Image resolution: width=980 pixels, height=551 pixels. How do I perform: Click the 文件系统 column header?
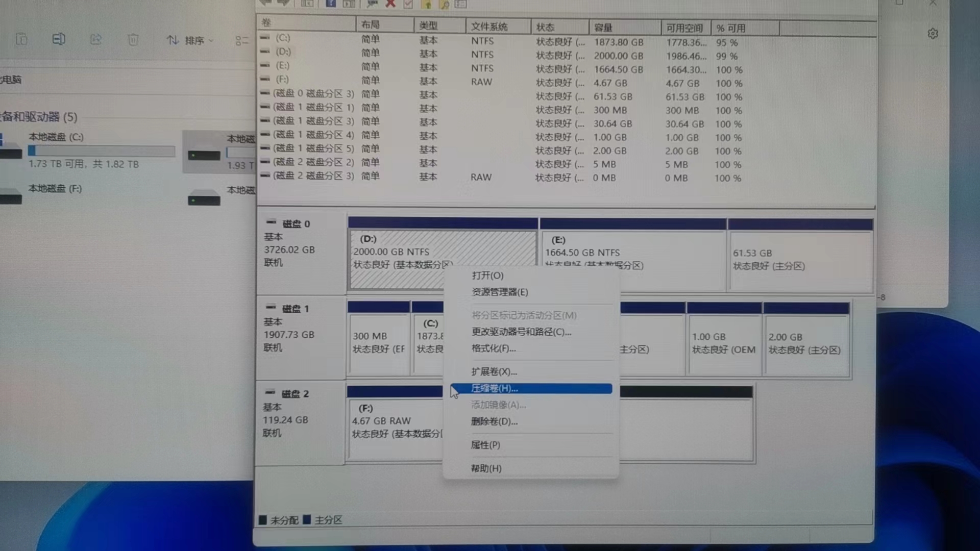[489, 27]
